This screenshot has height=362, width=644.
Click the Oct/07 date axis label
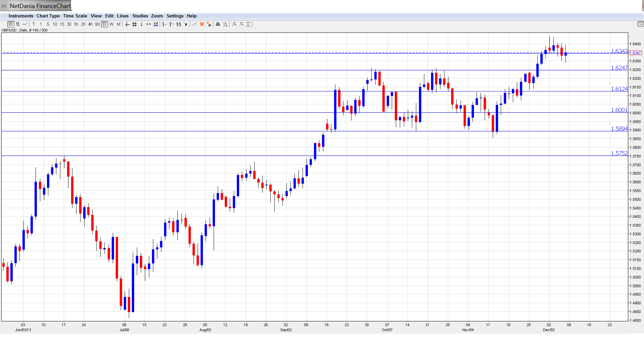pyautogui.click(x=387, y=330)
